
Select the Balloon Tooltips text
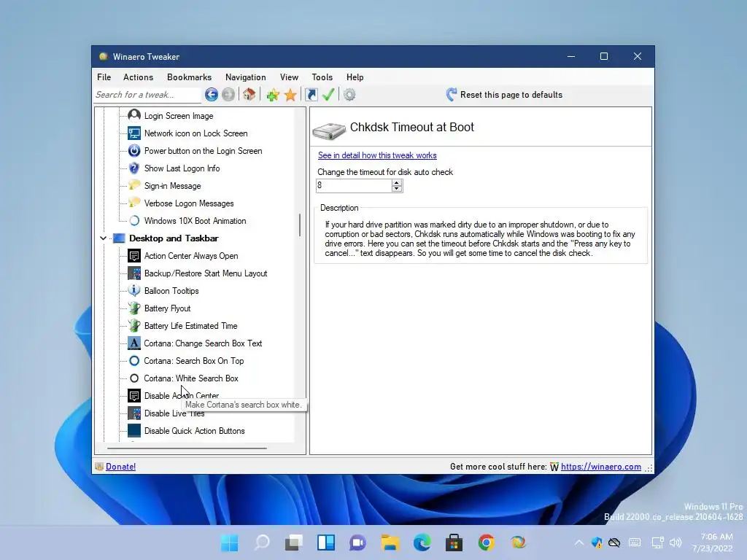pyautogui.click(x=171, y=290)
